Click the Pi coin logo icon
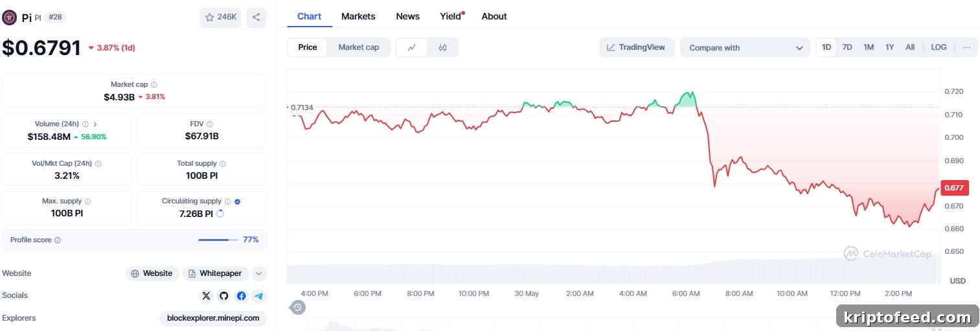980x331 pixels. 9,17
